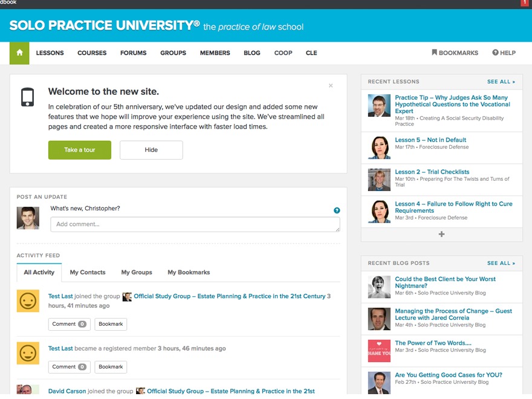Open thumbnail for Lesson 5 – Not in Default
532x399 pixels.
(x=379, y=148)
